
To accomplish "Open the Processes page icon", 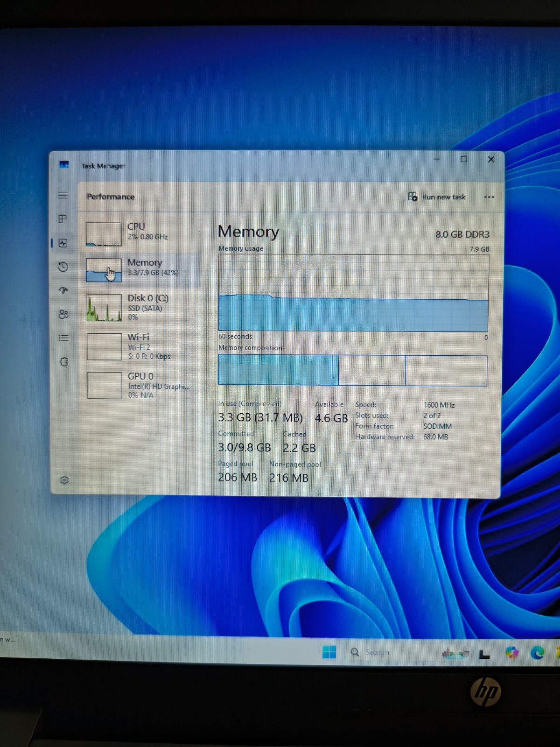I will click(63, 219).
